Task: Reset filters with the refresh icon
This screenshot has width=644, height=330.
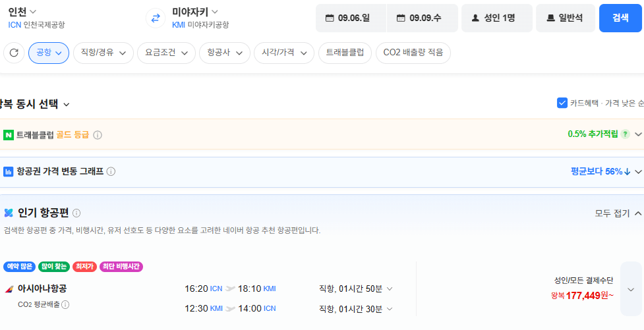Action: [14, 53]
